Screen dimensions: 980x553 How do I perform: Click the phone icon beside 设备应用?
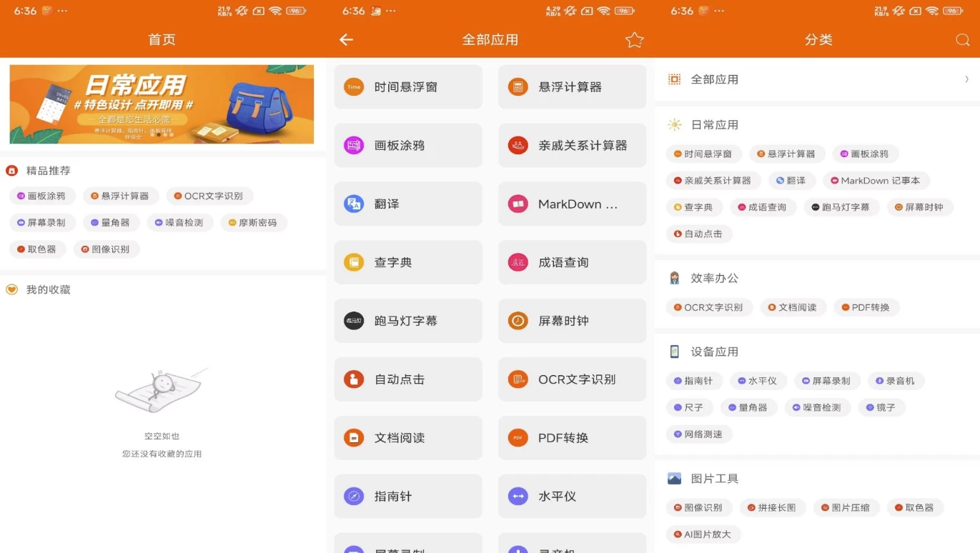674,352
